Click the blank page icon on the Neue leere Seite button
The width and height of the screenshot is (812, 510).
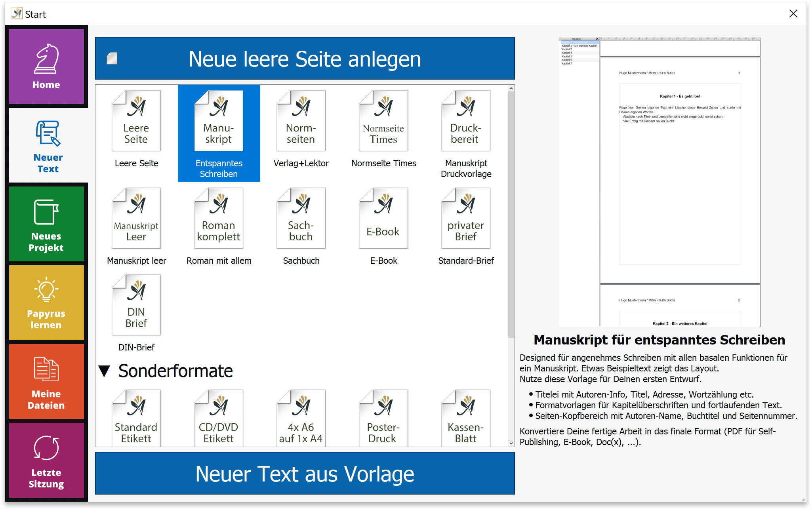(x=112, y=59)
